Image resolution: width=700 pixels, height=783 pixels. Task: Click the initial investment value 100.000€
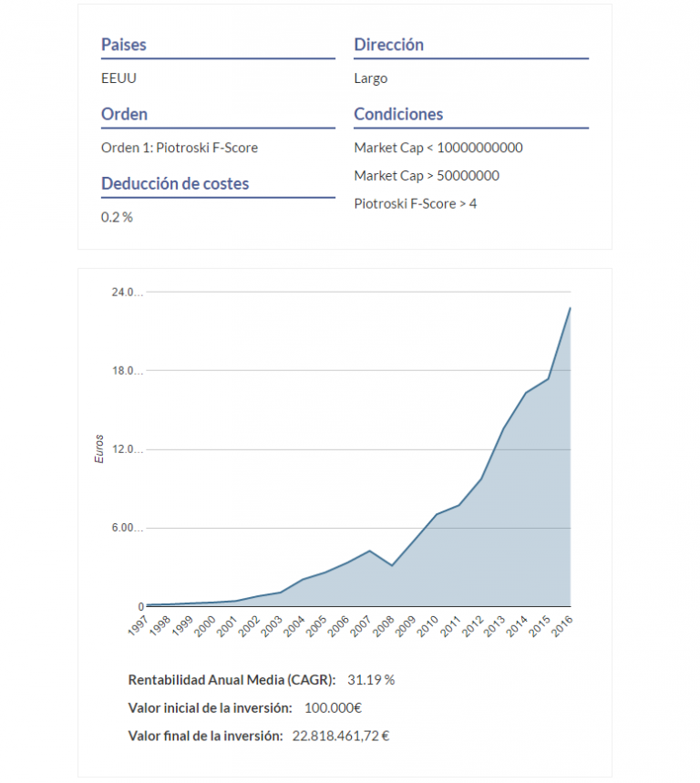[333, 708]
